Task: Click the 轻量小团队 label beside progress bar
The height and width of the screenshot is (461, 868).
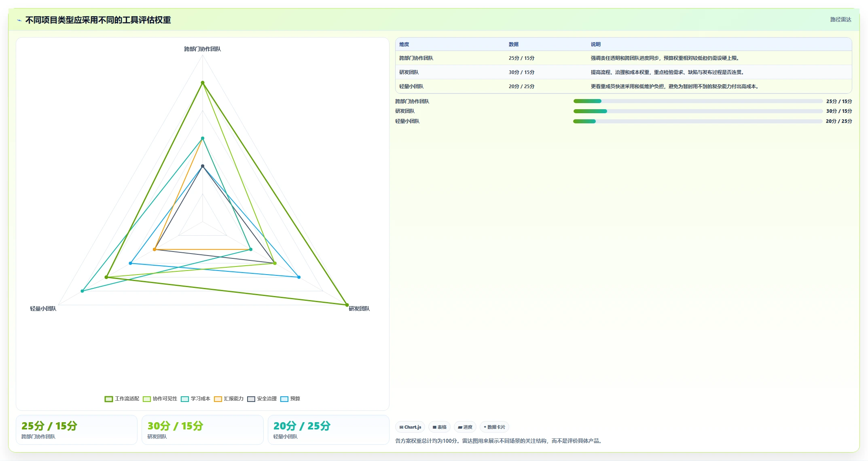Action: point(407,121)
